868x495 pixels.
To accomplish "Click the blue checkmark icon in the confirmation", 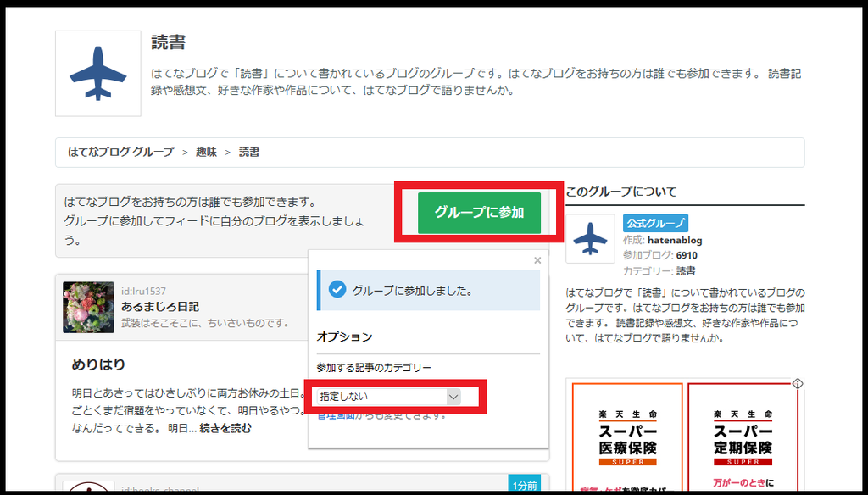I will point(337,289).
